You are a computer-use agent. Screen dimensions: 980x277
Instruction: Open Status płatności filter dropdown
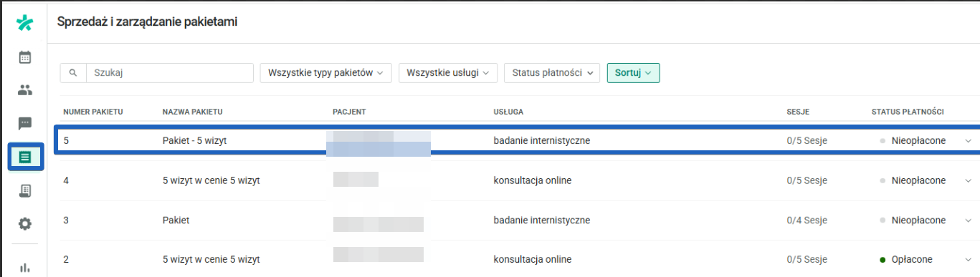pos(551,72)
